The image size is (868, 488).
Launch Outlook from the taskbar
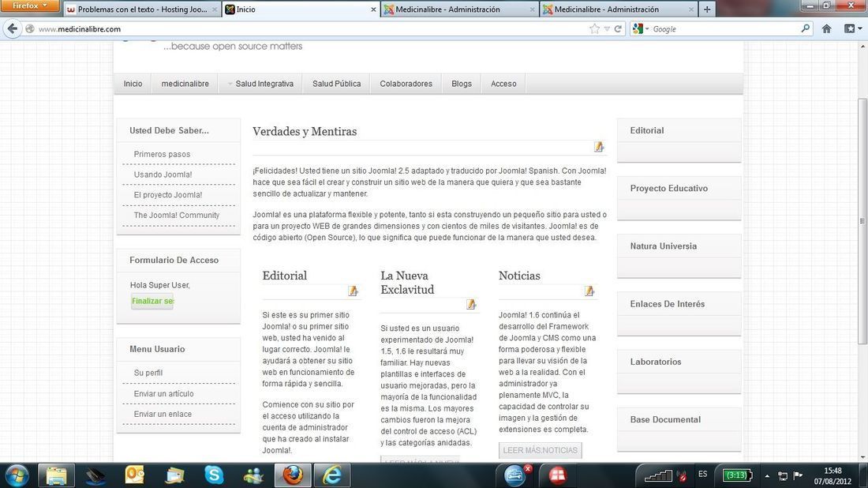(x=134, y=475)
